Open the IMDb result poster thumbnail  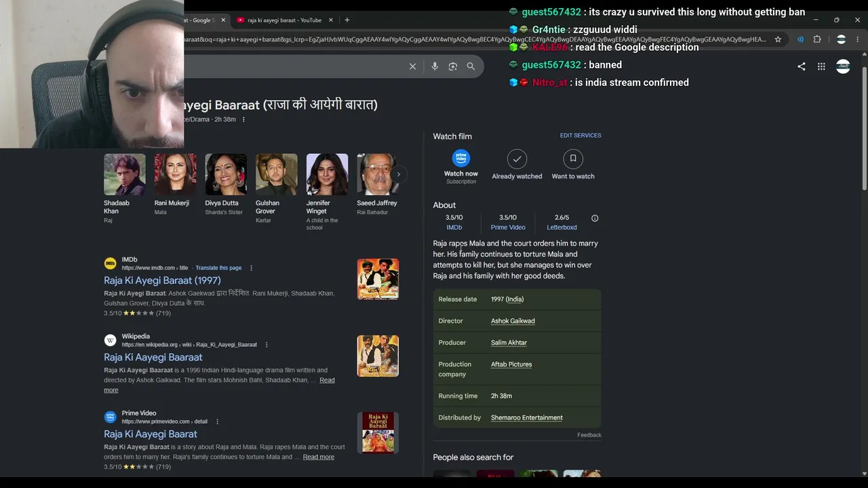(378, 279)
